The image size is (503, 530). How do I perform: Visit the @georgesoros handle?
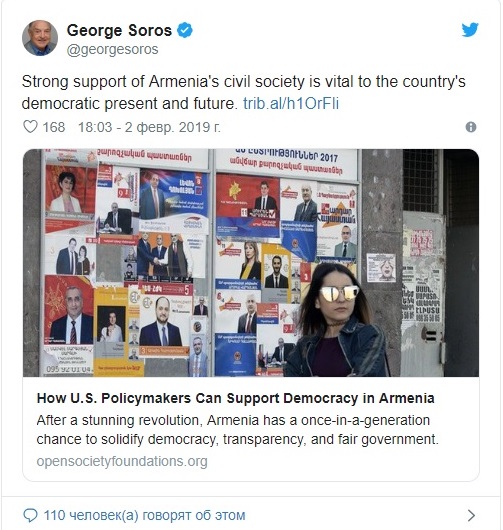coord(113,49)
